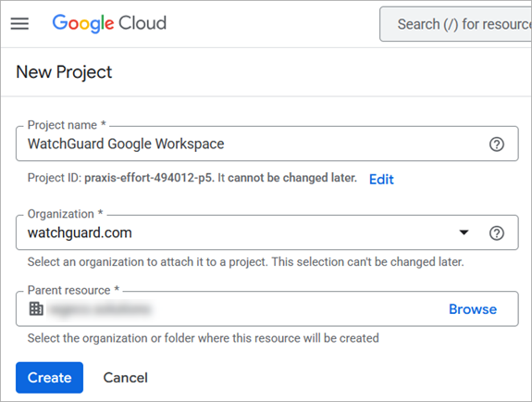Click the New Project page heading
This screenshot has width=532, height=402.
[x=64, y=72]
